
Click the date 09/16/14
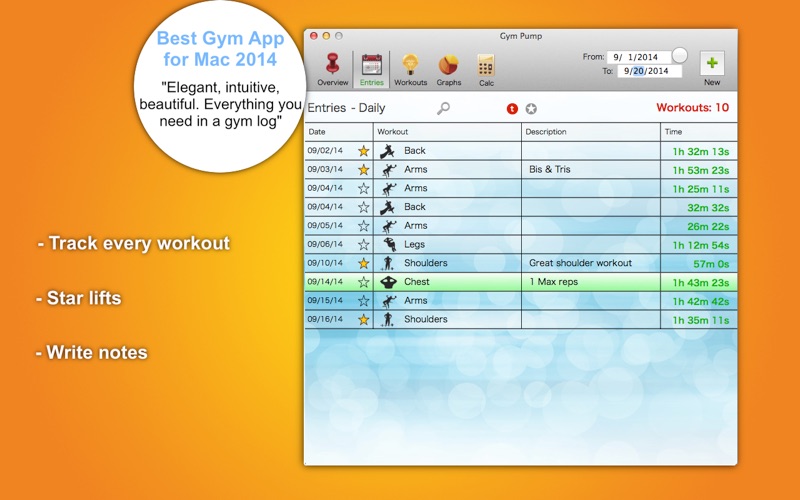tap(325, 319)
